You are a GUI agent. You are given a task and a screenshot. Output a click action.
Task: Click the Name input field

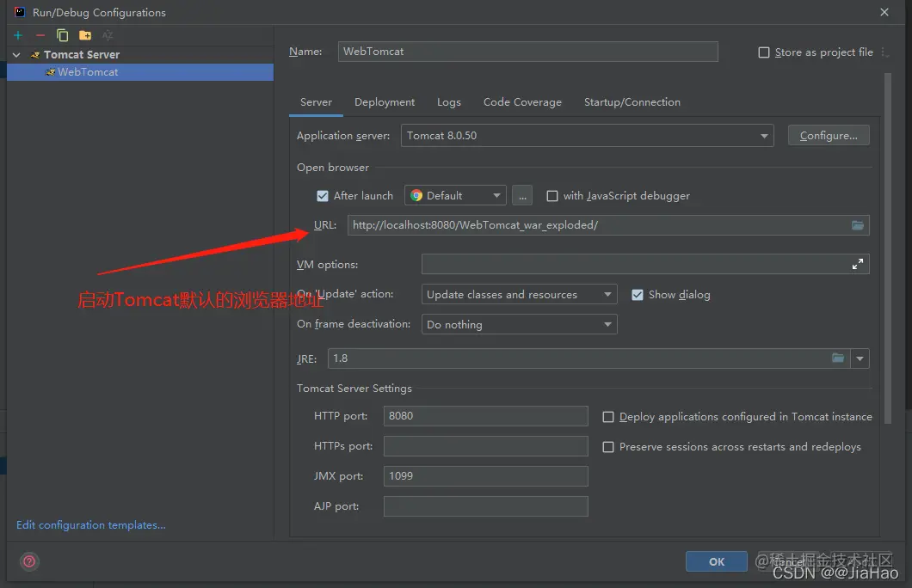[527, 51]
